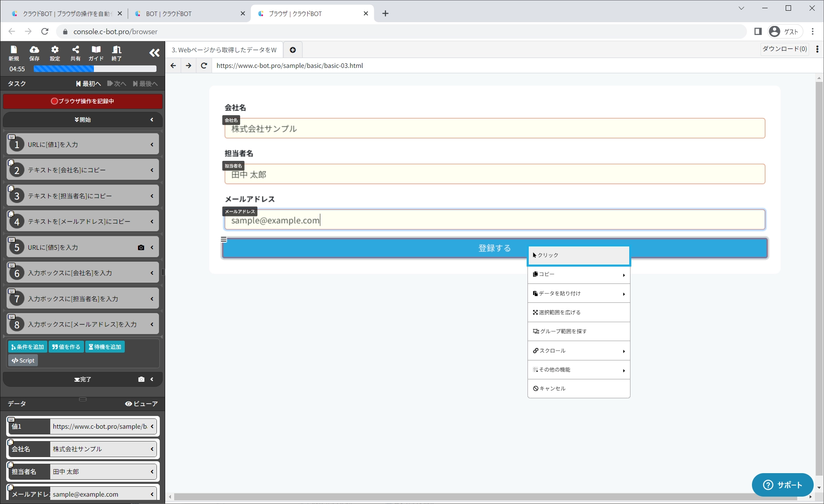Toggle ブラウザ操作を記録中 recording button

83,101
